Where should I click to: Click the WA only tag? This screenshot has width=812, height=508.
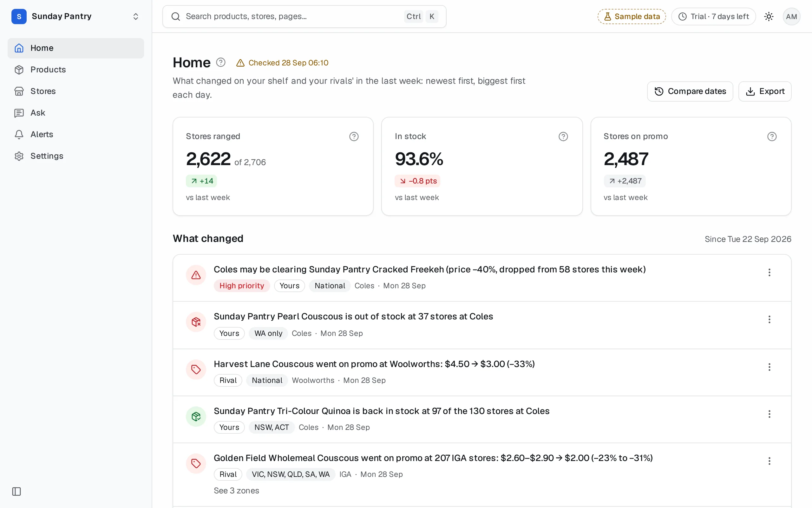click(268, 333)
